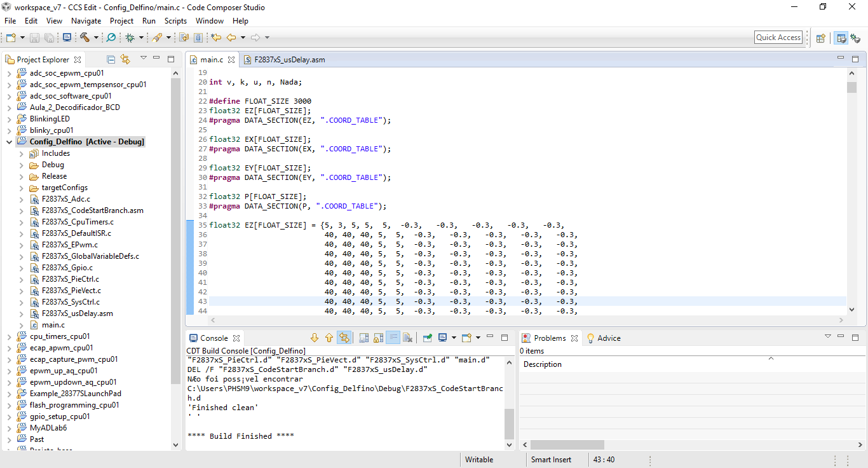Toggle Scroll Lock in the Console toolbar

point(378,338)
